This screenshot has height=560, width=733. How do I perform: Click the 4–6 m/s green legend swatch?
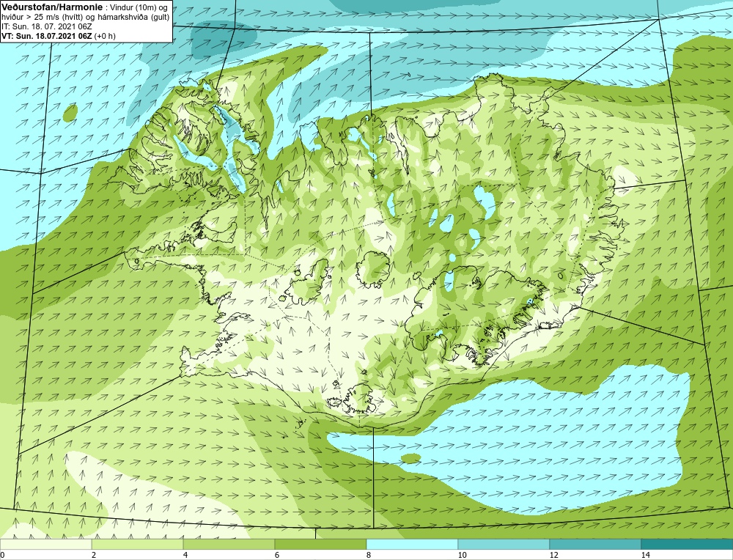point(229,544)
